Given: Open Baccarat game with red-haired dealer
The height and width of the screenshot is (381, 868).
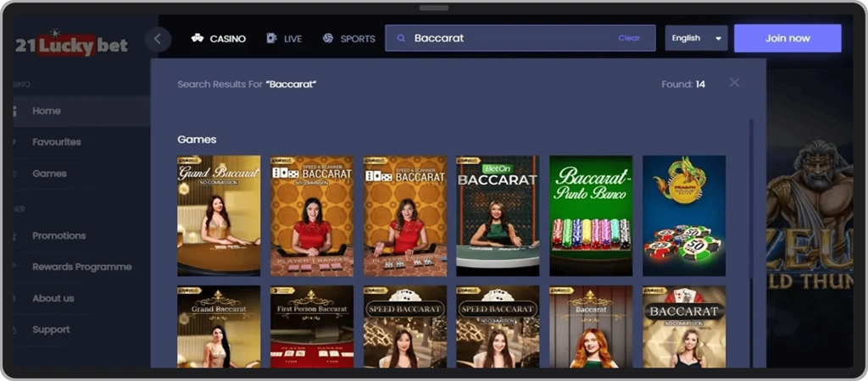Looking at the screenshot, I should [591, 327].
